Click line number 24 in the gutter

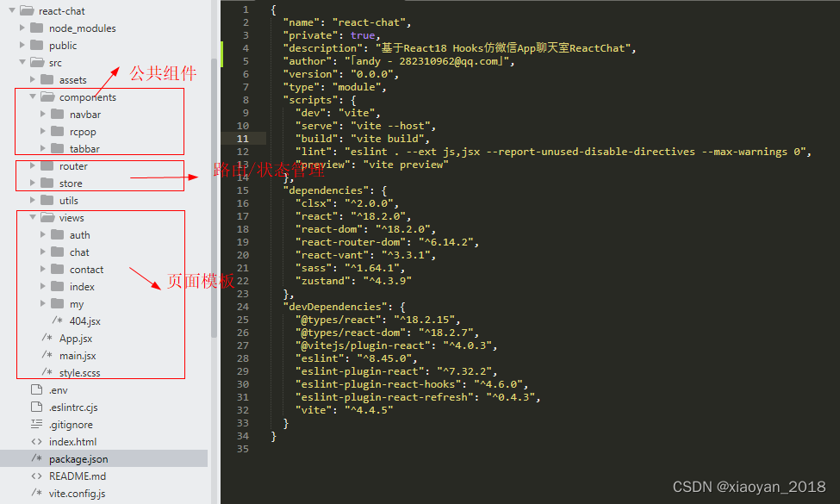tap(243, 307)
